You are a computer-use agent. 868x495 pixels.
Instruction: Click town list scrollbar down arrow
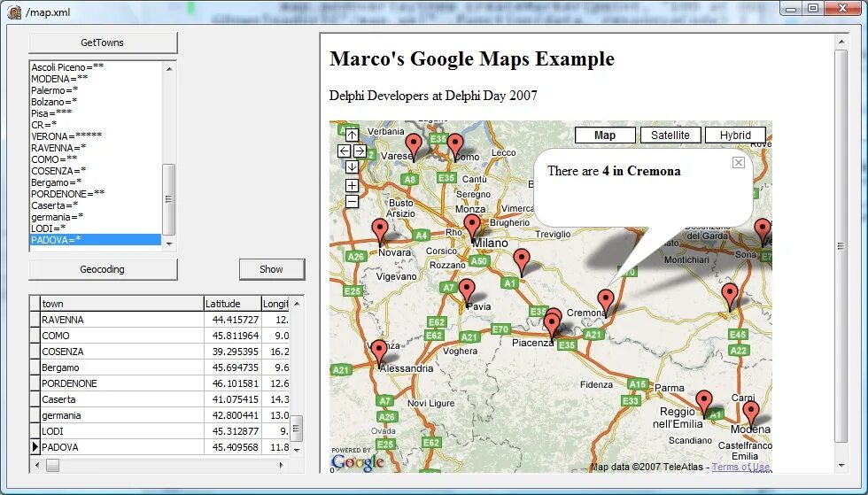click(x=169, y=244)
